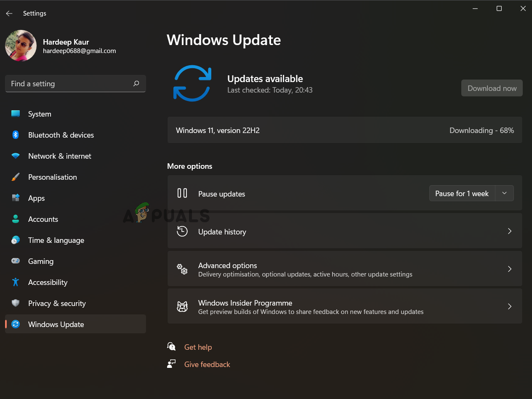Click the search magnifier icon
Viewport: 532px width, 399px height.
[x=136, y=84]
